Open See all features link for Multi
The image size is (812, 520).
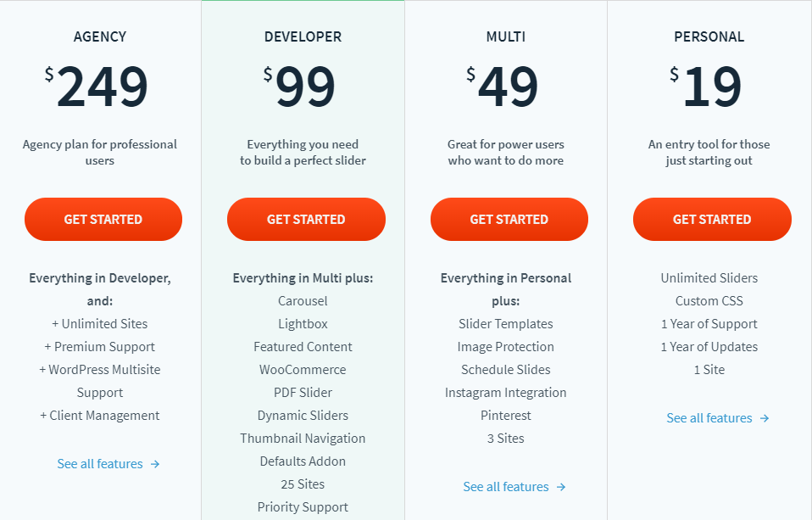coord(506,487)
